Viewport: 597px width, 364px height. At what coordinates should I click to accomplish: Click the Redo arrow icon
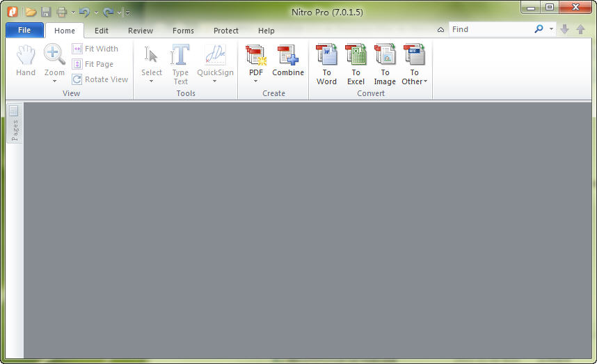108,13
